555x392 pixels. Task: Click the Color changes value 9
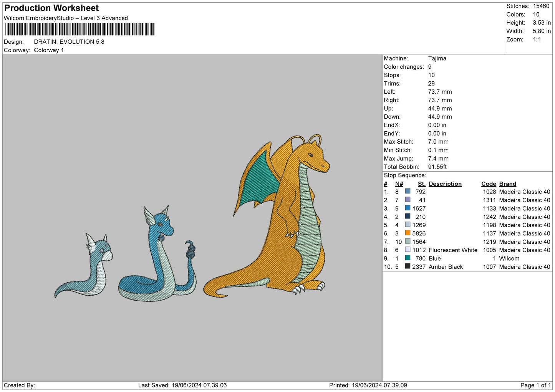coord(430,67)
